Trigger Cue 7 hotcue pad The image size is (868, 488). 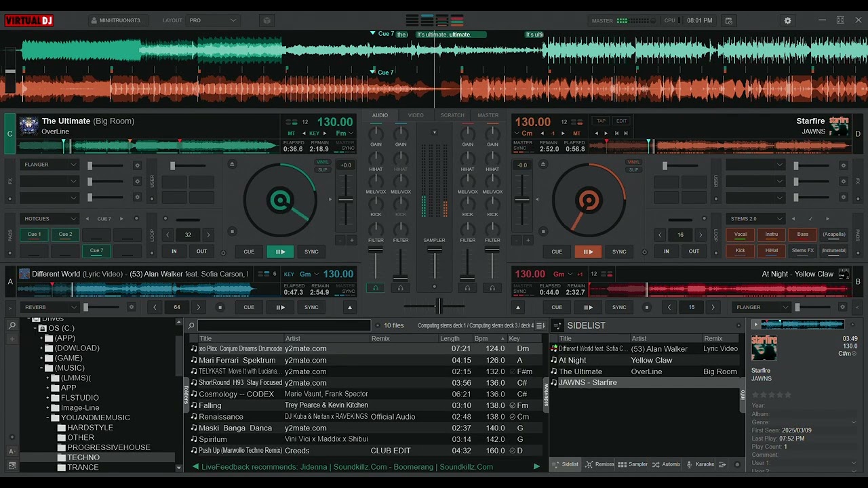[96, 251]
